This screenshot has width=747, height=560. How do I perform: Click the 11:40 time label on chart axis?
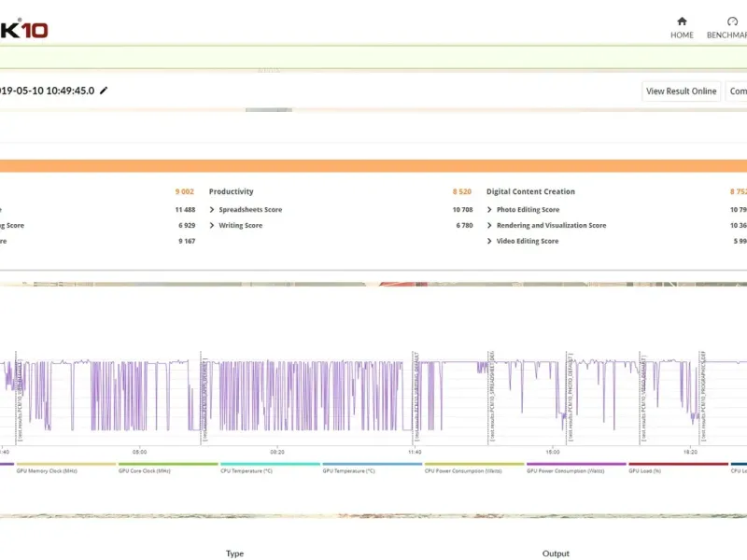coord(415,452)
